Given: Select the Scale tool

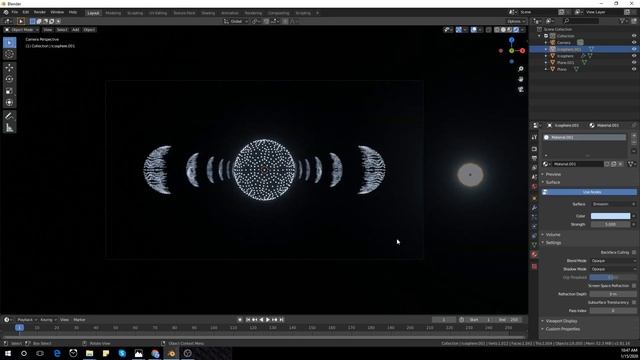Looking at the screenshot, I should (9, 91).
